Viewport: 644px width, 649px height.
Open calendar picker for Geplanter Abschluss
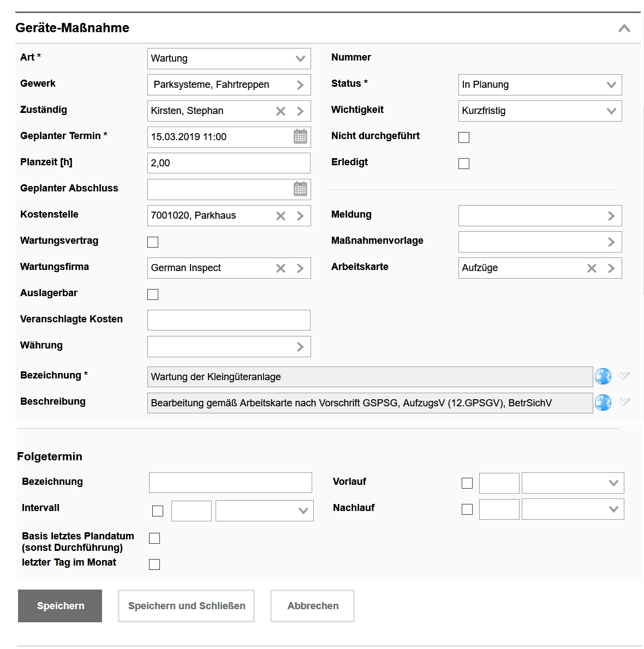(x=300, y=189)
